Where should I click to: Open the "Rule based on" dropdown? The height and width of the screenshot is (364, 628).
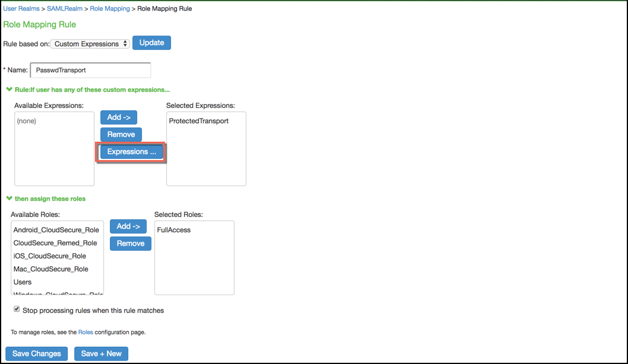89,43
